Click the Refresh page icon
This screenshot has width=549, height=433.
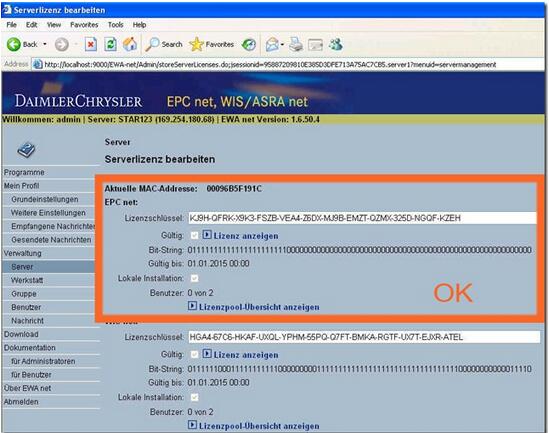click(110, 44)
